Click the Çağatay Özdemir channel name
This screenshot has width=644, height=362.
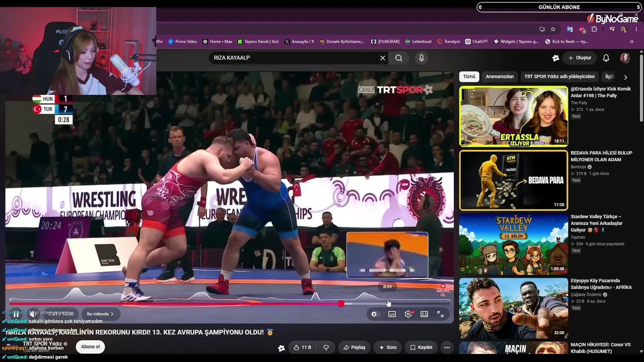[586, 295]
